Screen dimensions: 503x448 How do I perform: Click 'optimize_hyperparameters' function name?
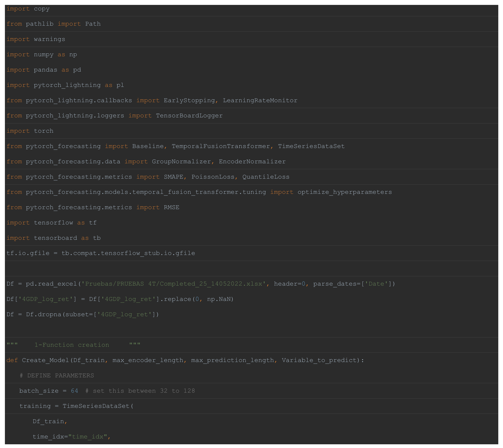point(345,192)
